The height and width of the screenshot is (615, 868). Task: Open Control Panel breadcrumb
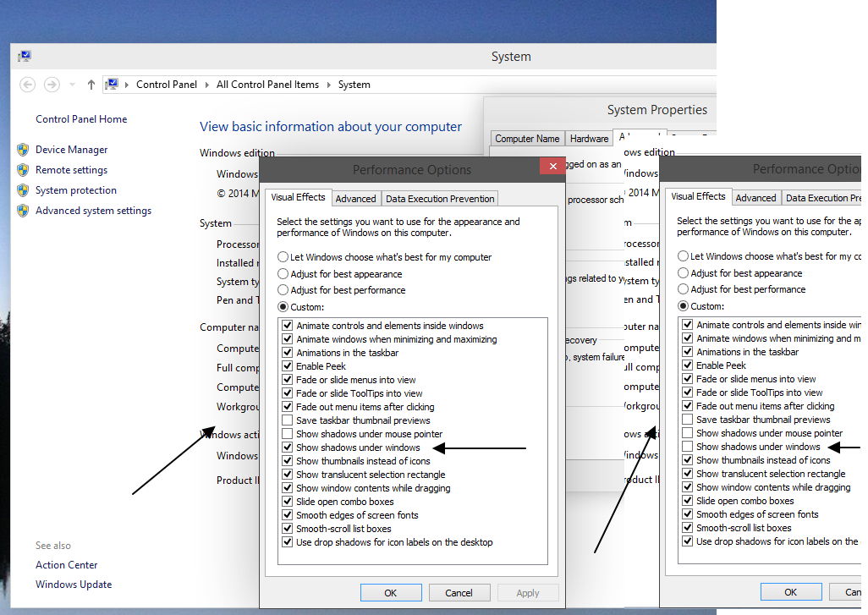167,85
